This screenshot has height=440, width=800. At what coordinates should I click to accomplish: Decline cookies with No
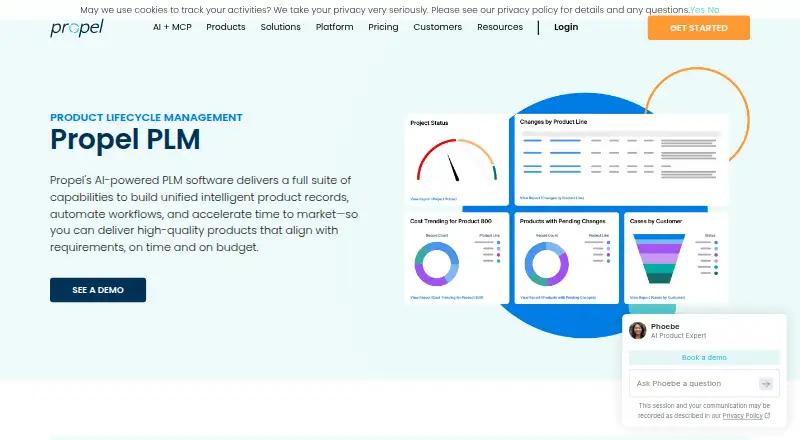pos(713,10)
